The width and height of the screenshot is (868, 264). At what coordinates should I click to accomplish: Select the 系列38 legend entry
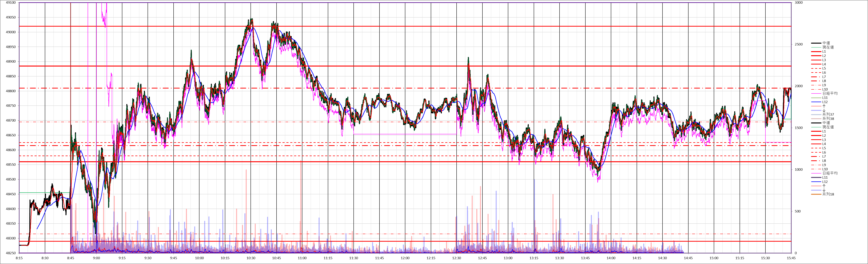[x=828, y=119]
